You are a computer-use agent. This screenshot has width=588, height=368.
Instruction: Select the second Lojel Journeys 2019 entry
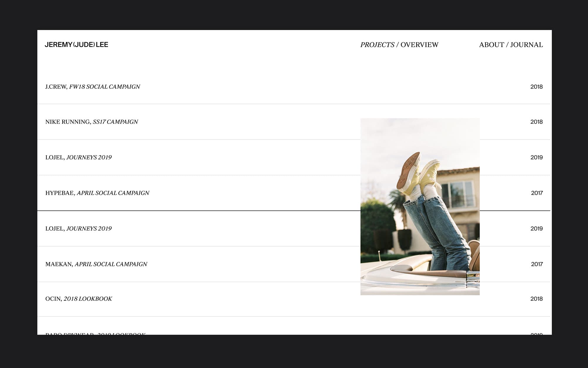click(x=78, y=228)
